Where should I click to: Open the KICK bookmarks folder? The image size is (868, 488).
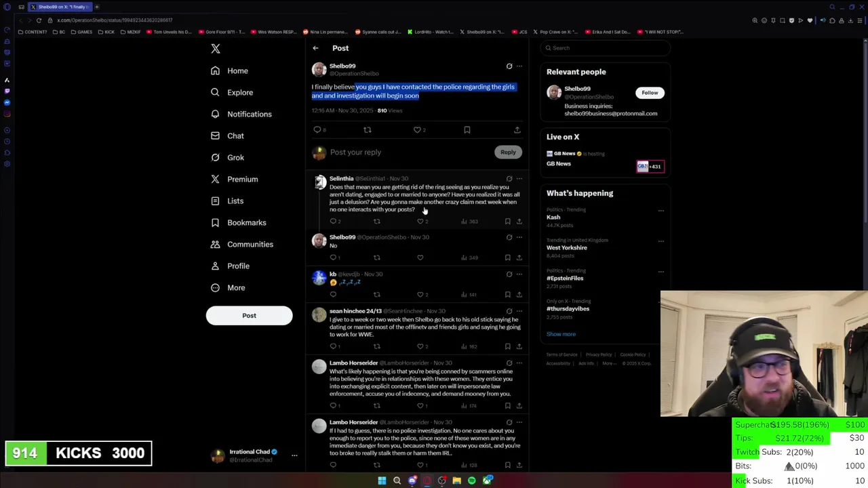106,32
